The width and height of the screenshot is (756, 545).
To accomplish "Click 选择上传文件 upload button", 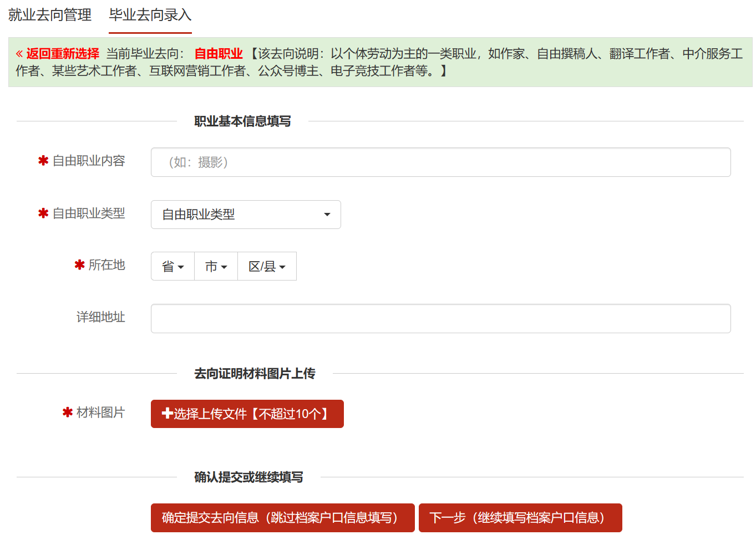I will click(x=247, y=414).
